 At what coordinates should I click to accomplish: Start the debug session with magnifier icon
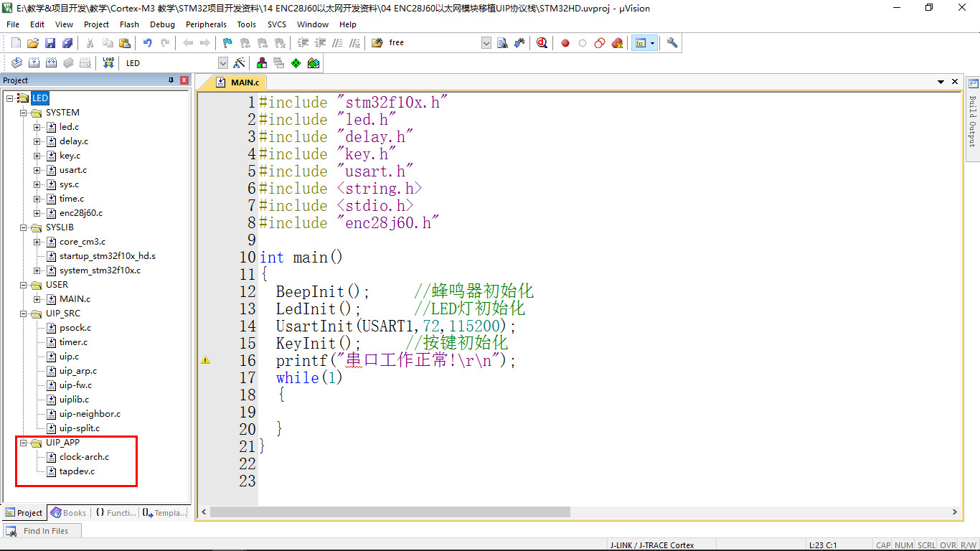[542, 43]
